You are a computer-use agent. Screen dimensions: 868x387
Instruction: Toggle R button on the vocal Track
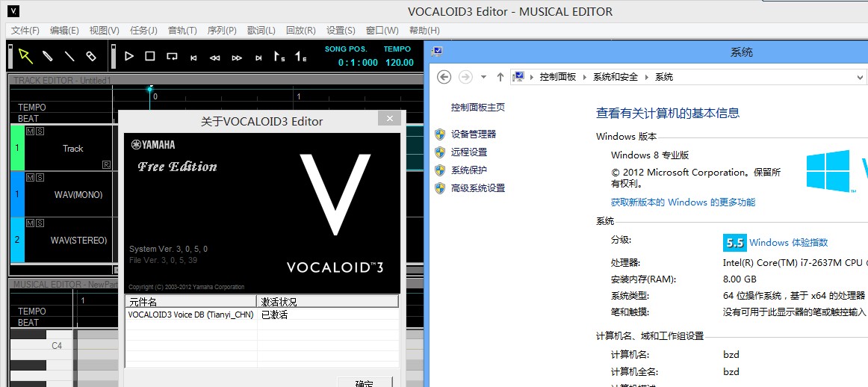(x=106, y=164)
